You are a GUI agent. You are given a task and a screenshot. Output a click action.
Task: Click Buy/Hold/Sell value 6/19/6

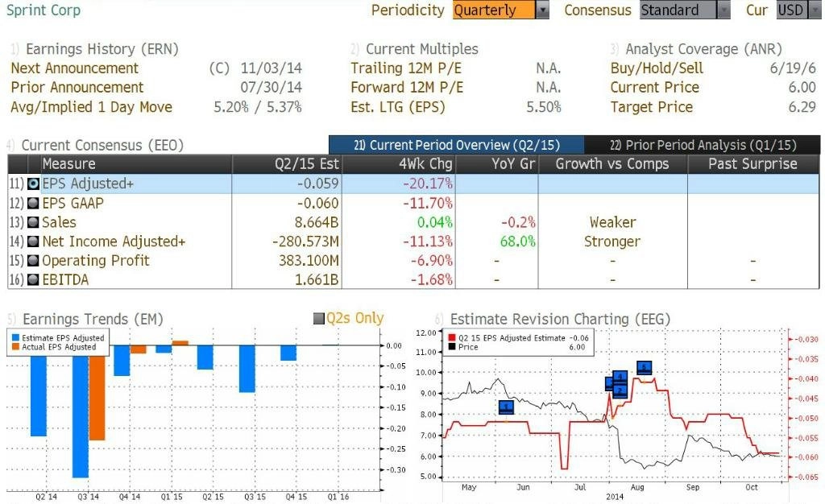[x=793, y=68]
